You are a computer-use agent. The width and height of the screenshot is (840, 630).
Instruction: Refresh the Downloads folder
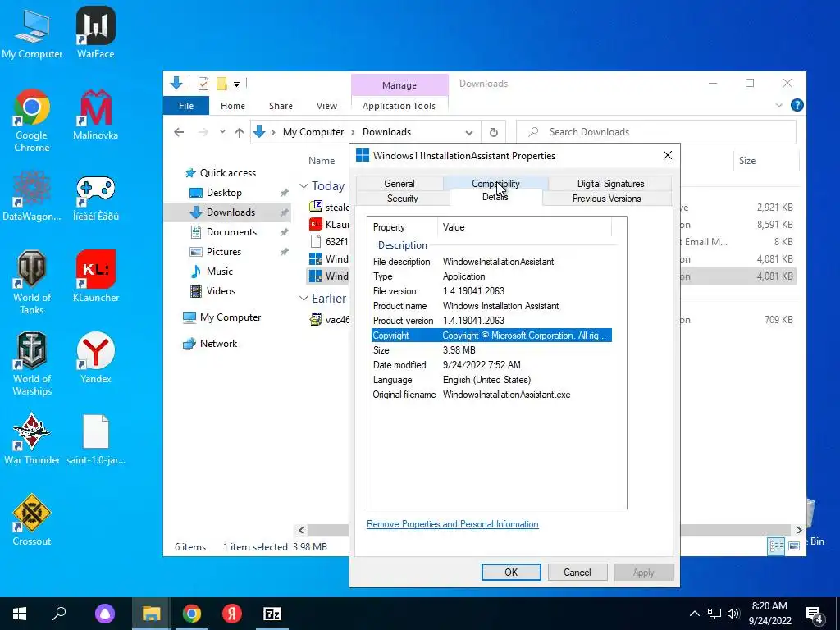click(493, 132)
